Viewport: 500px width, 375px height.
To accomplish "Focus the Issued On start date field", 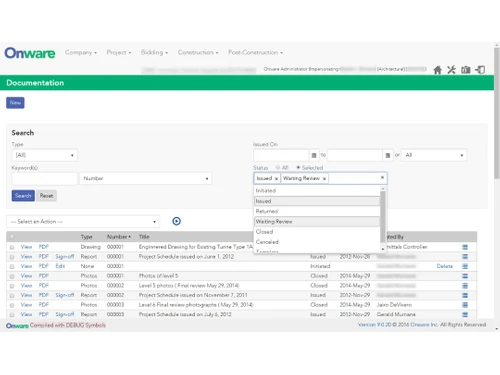I will click(281, 155).
